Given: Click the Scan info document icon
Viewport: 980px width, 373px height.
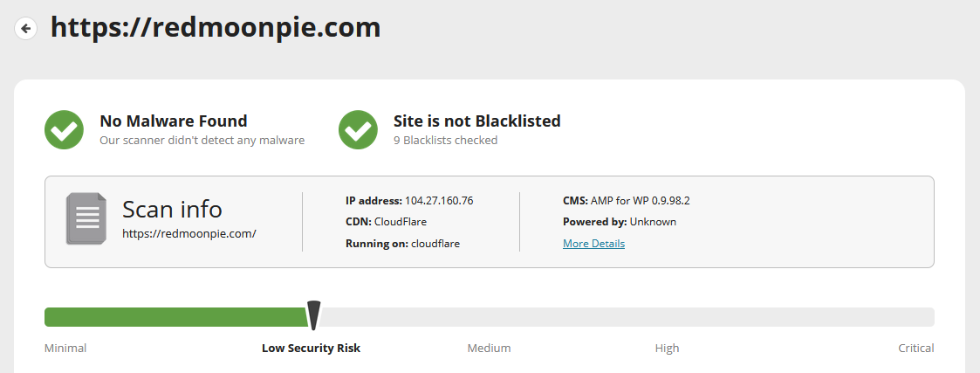Looking at the screenshot, I should tap(86, 218).
